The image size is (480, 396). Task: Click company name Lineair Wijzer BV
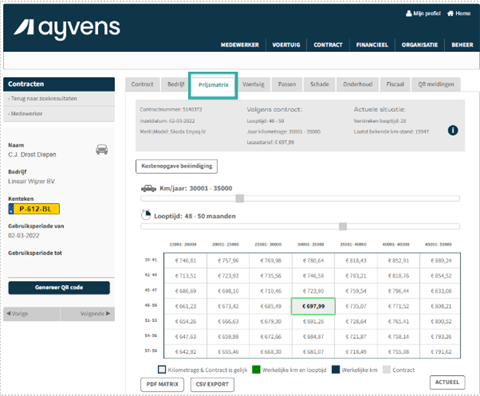pyautogui.click(x=31, y=181)
